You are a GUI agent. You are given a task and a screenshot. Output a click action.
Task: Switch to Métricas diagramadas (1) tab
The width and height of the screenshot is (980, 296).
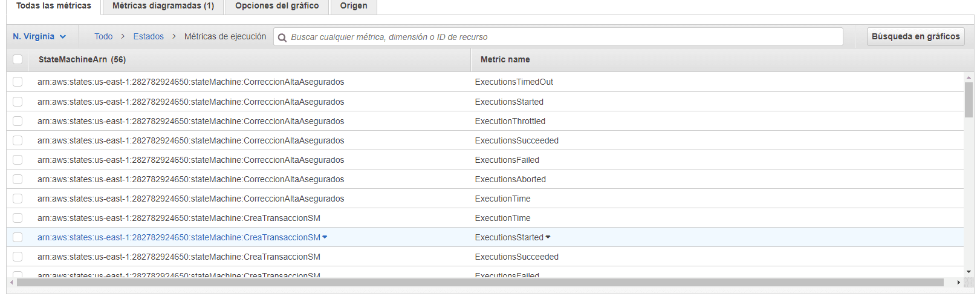(x=163, y=6)
